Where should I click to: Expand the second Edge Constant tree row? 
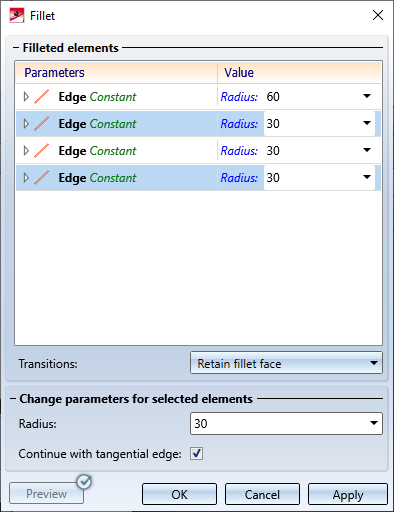click(26, 124)
